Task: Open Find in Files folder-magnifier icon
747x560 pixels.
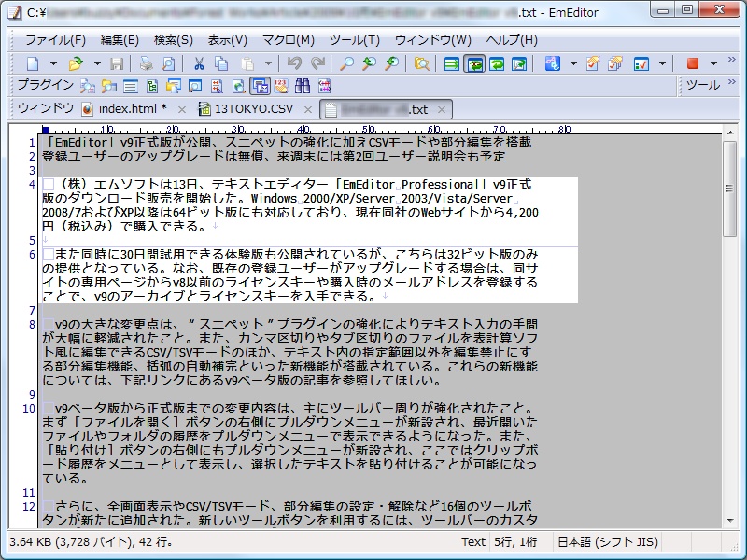Action: (x=422, y=63)
